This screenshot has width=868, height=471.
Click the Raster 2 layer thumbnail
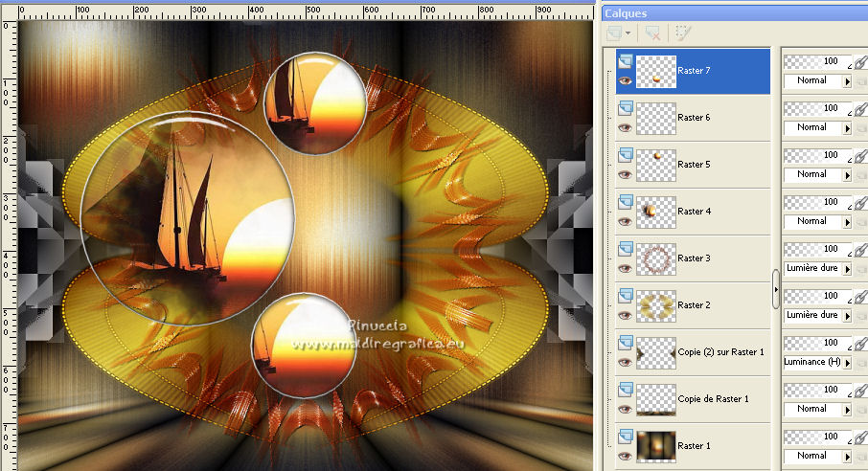[656, 306]
